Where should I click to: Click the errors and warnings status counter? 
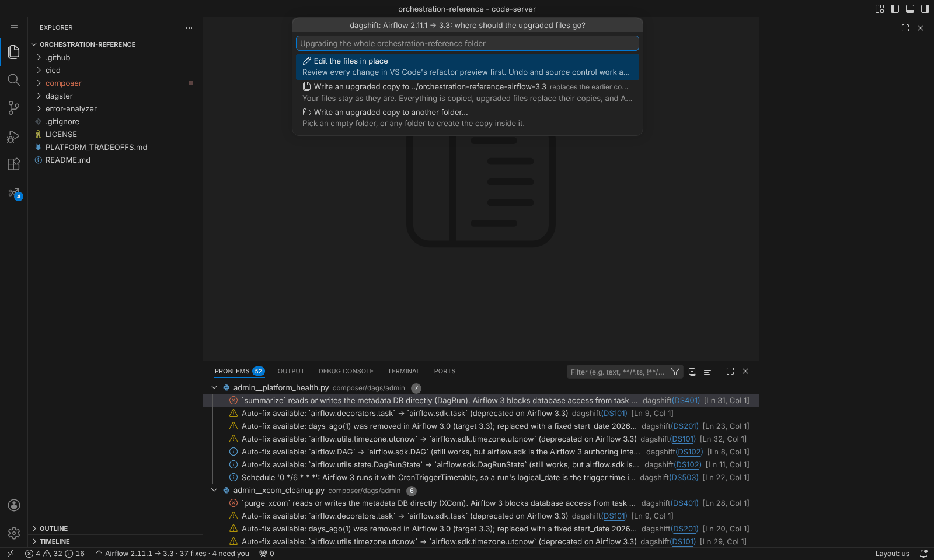55,554
